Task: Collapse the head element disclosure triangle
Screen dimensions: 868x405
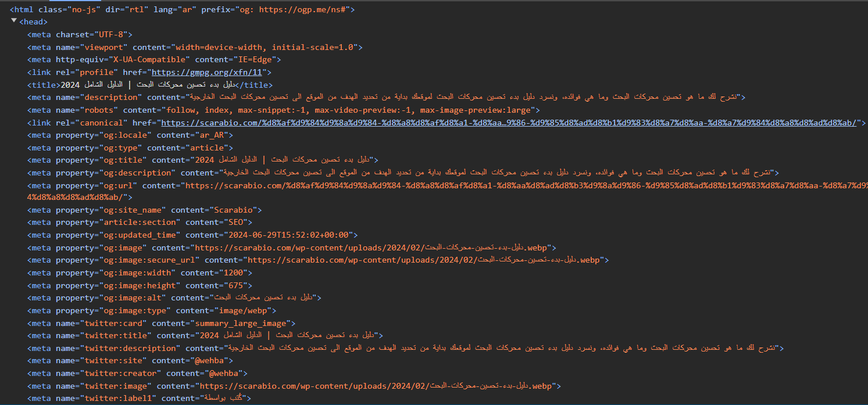Action: coord(14,21)
